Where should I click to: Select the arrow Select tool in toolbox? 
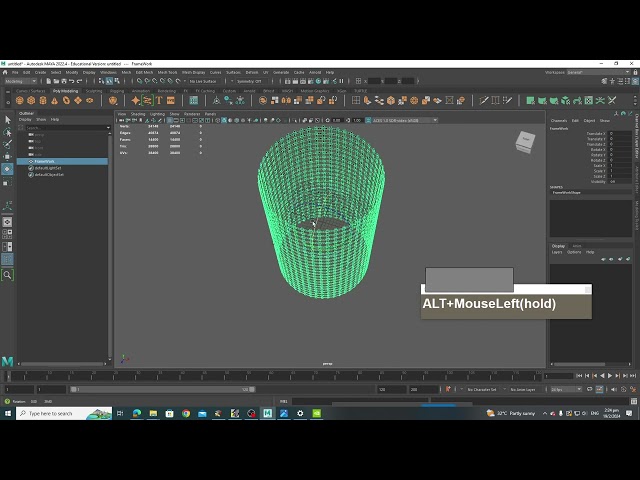8,120
